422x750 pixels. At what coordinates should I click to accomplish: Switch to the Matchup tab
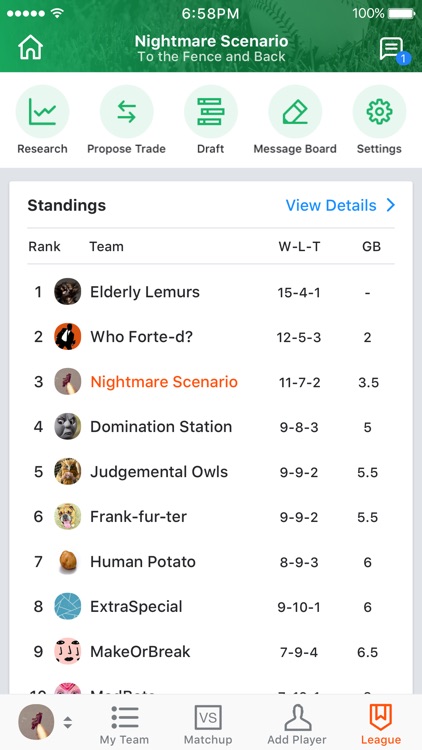(208, 725)
